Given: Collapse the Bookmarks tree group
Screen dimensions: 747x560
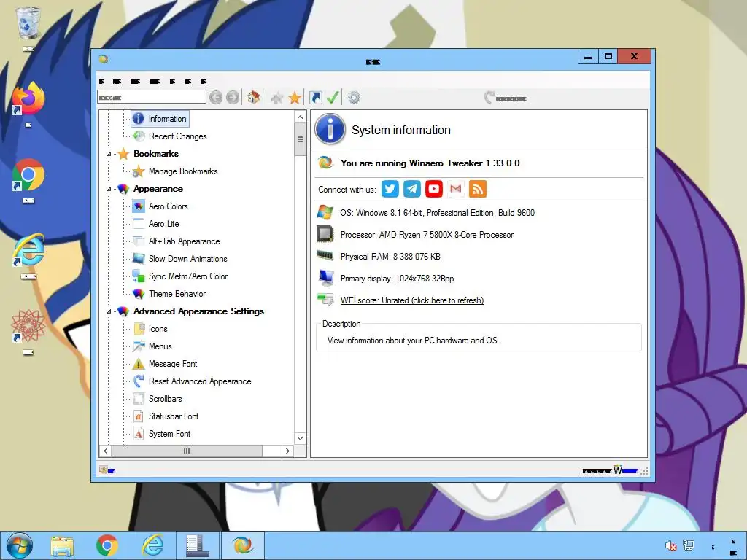Looking at the screenshot, I should tap(109, 154).
